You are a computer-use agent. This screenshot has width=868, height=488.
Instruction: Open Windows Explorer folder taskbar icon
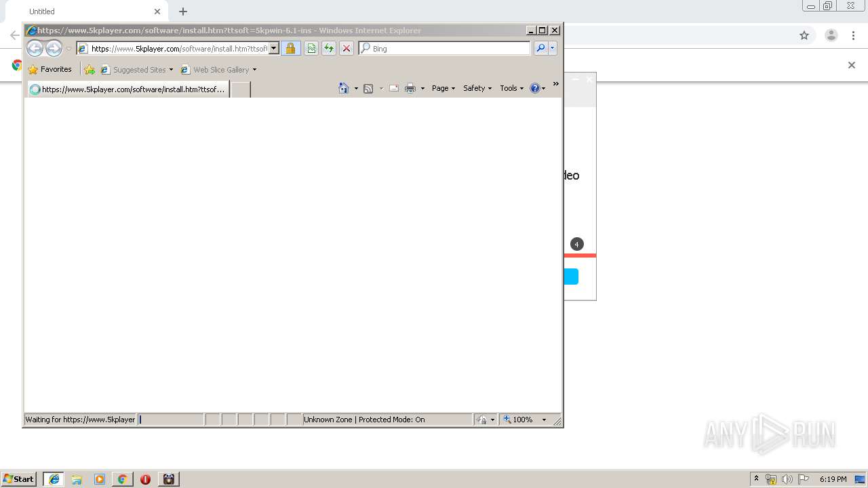click(x=77, y=479)
